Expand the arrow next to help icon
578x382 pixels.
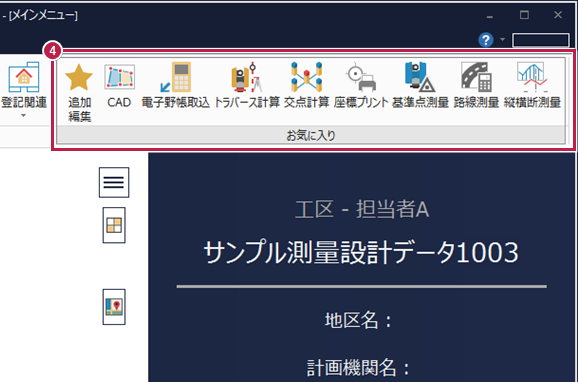click(x=502, y=39)
